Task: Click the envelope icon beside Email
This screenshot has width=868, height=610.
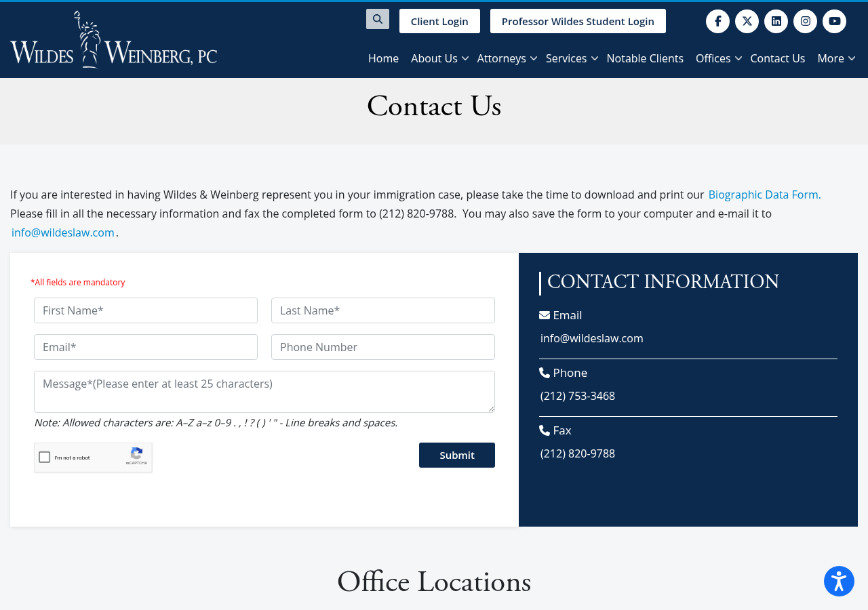Action: [545, 315]
